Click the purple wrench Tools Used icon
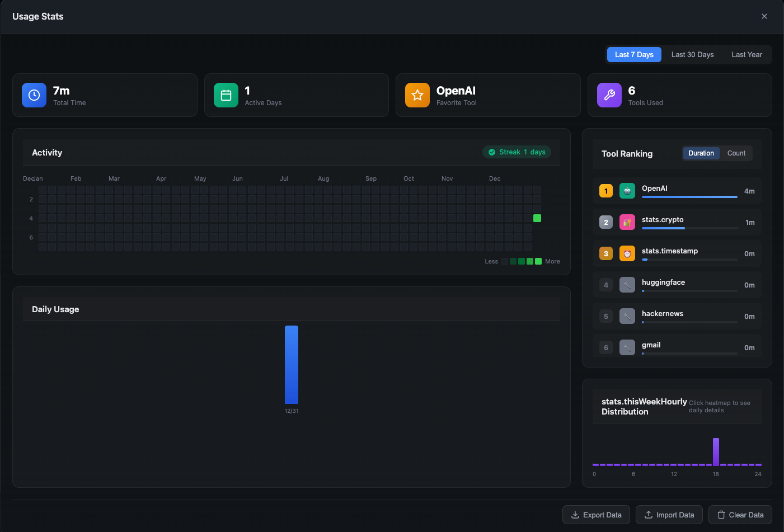 (609, 95)
